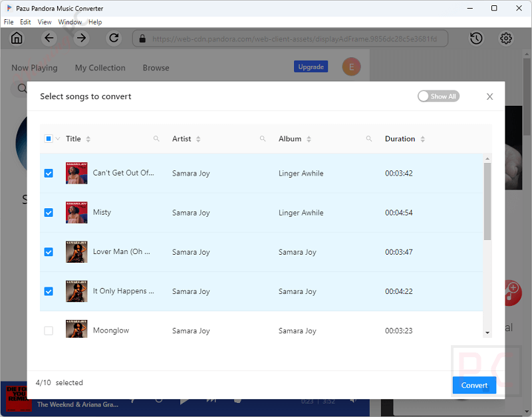
Task: Toggle the select-all checkbox in header
Action: point(49,139)
